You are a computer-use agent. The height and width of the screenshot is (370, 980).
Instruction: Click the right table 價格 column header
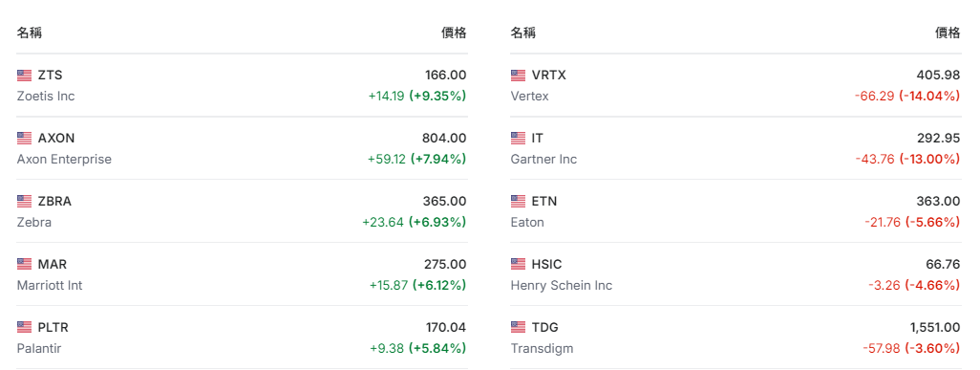click(948, 33)
